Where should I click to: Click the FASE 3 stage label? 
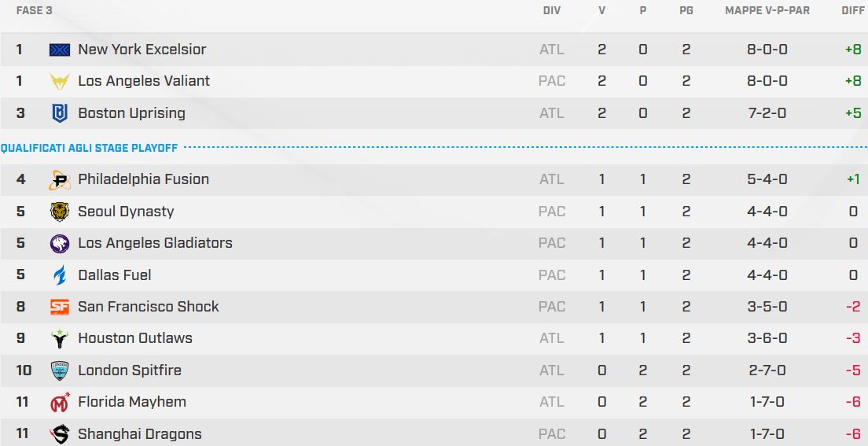coord(29,11)
